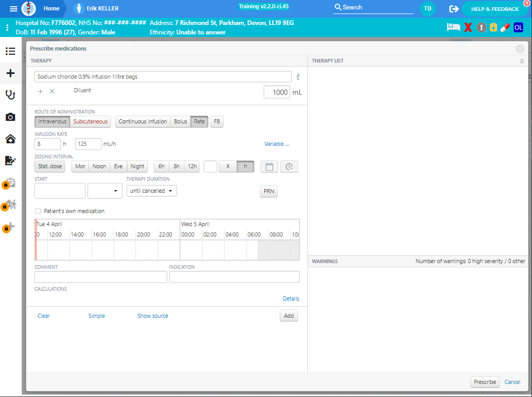Click the Add button

pos(289,316)
